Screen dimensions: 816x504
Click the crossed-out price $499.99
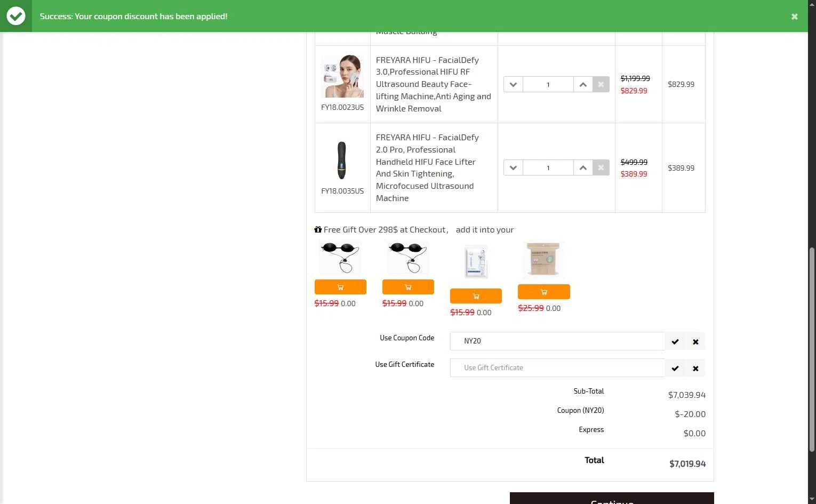(634, 162)
